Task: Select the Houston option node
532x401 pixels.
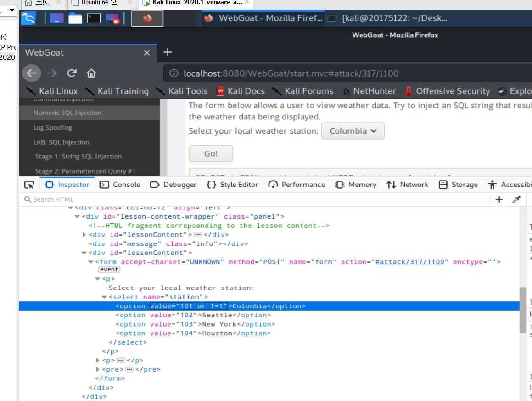Action: pyautogui.click(x=193, y=333)
